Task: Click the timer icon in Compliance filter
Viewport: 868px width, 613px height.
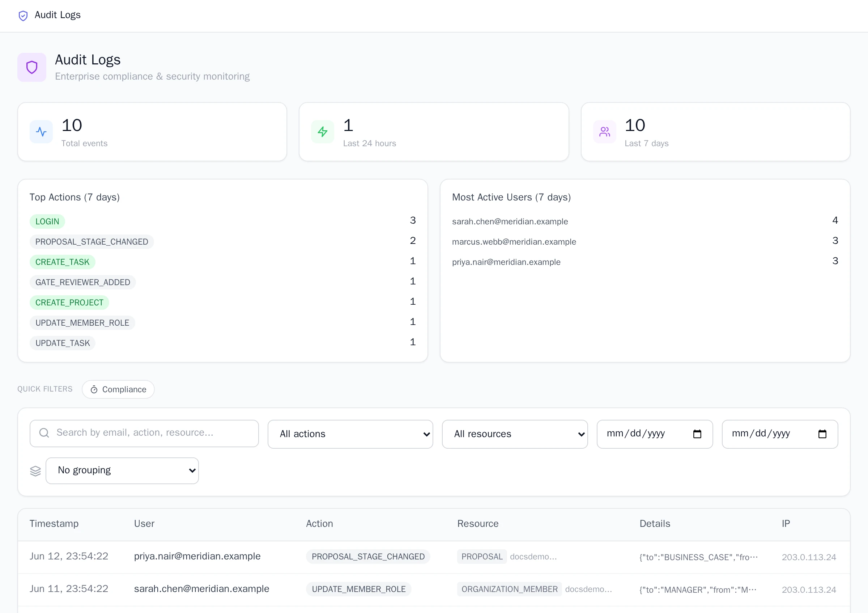Action: (94, 389)
